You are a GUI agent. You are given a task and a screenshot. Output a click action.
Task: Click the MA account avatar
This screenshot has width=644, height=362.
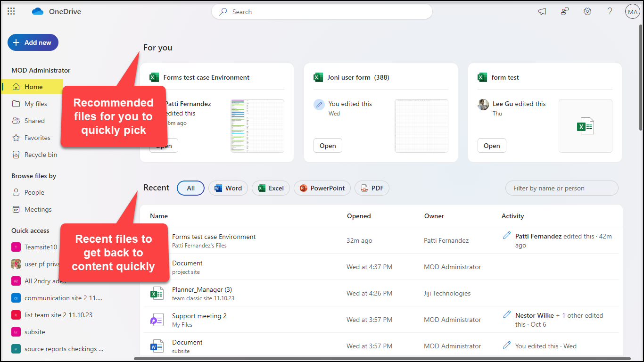point(632,12)
